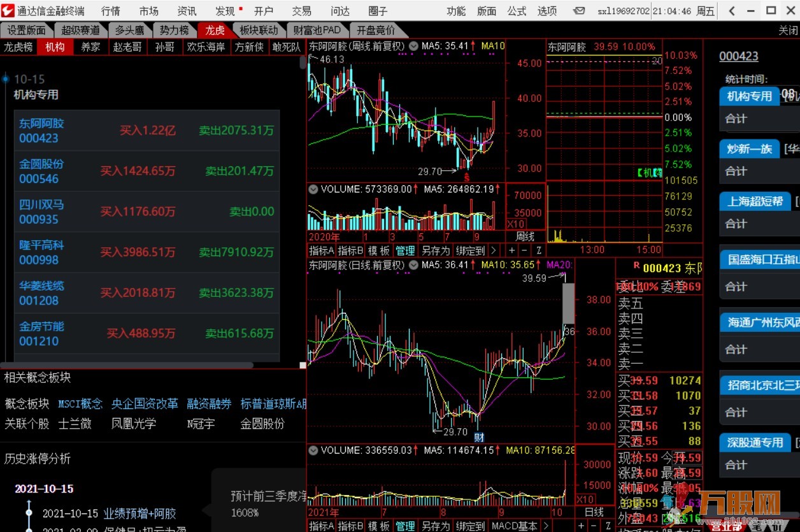Select the 龙虎榜 sub-tab
The width and height of the screenshot is (800, 532).
[x=18, y=47]
